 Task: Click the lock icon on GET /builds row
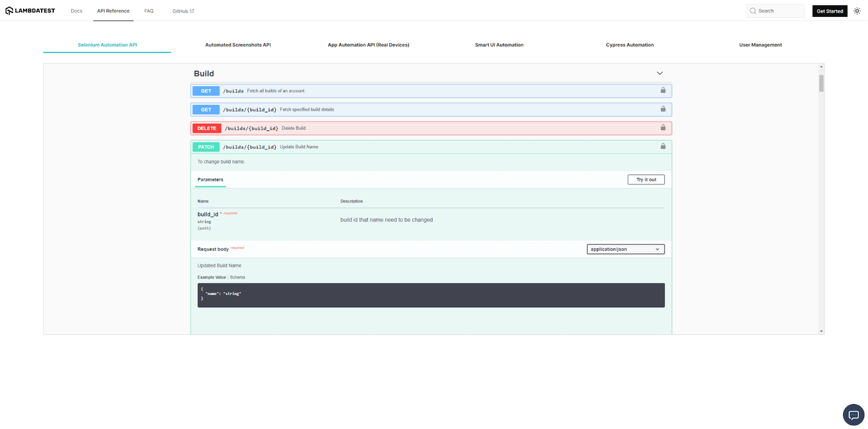pos(663,90)
